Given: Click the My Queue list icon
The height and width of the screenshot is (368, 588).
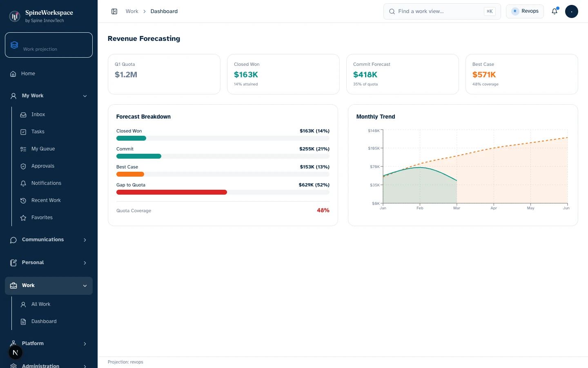Looking at the screenshot, I should 23,149.
